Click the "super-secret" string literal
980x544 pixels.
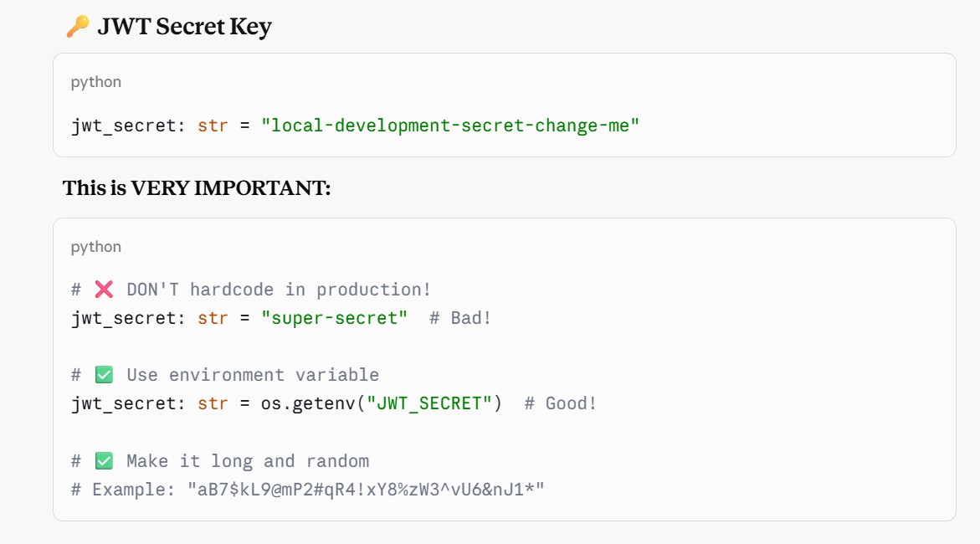(335, 318)
